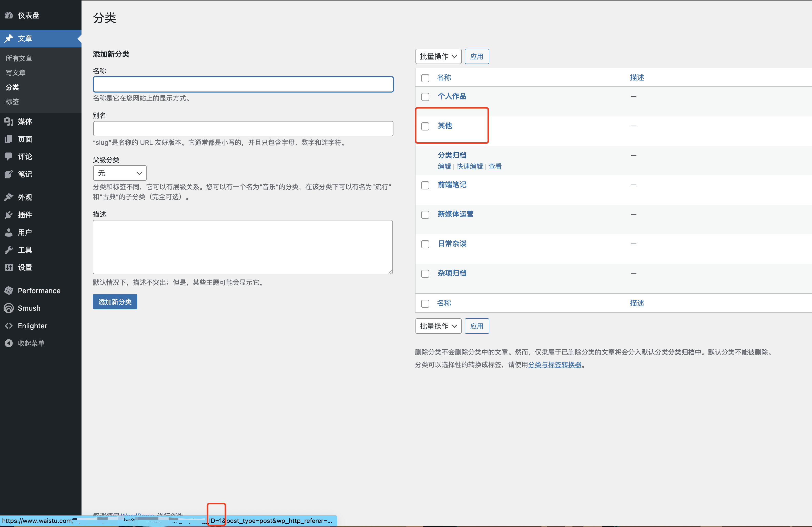This screenshot has width=812, height=527.
Task: Open the 父级分类 parent dropdown
Action: coord(119,173)
